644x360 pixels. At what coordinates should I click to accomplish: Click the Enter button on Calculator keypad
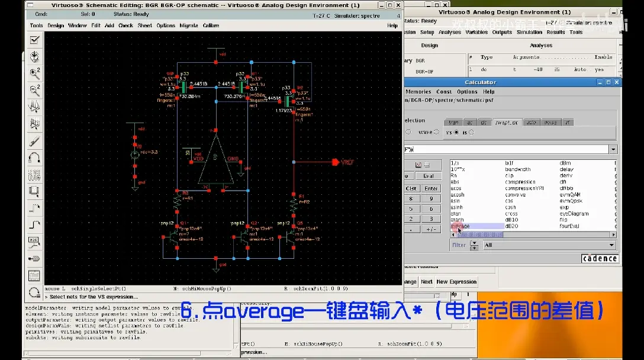click(x=431, y=189)
